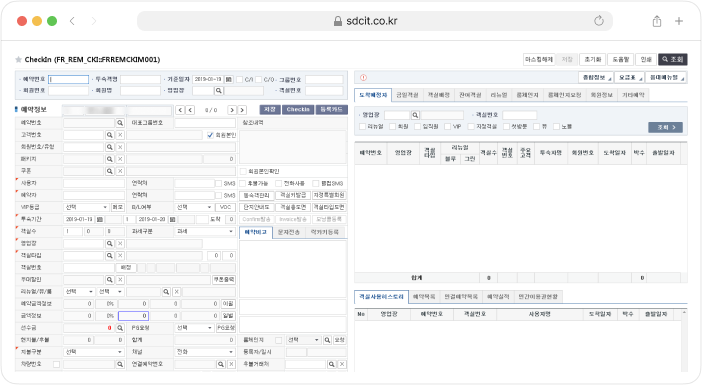Focus the 예약번호 input in top filter
The width and height of the screenshot is (702, 385).
(x=68, y=79)
